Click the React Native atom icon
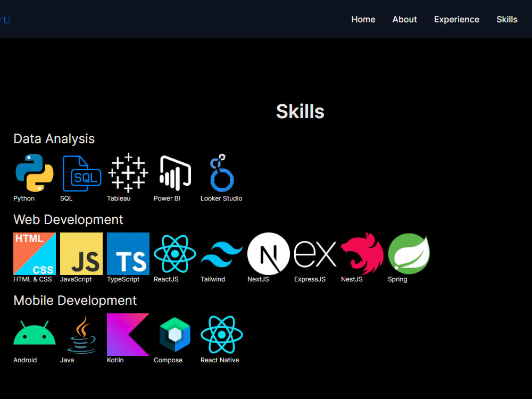 coord(222,335)
